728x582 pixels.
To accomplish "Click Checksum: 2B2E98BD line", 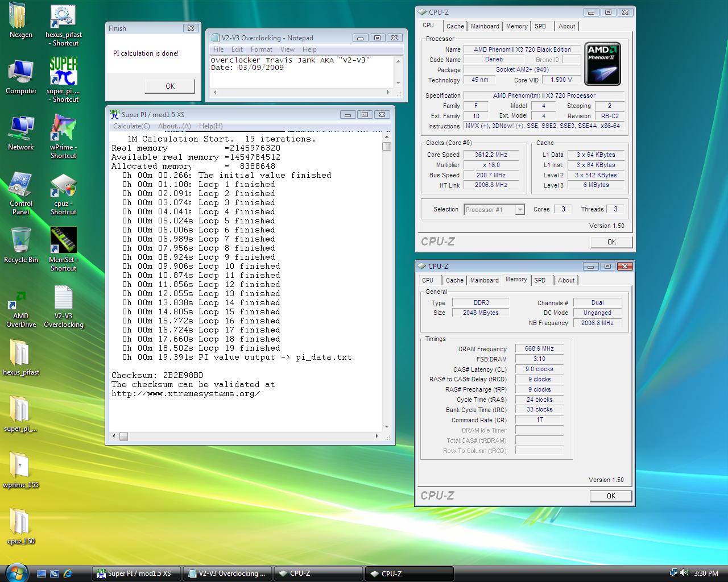I will pyautogui.click(x=158, y=375).
